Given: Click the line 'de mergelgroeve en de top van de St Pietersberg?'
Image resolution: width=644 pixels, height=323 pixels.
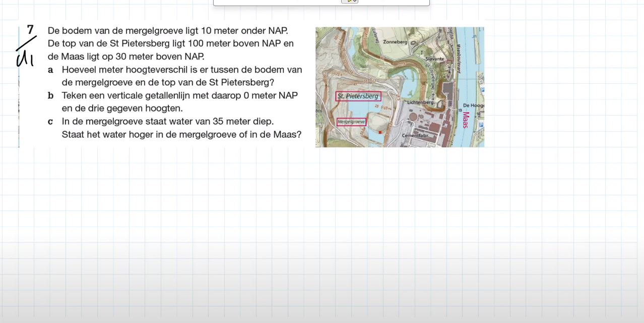Looking at the screenshot, I should [168, 82].
